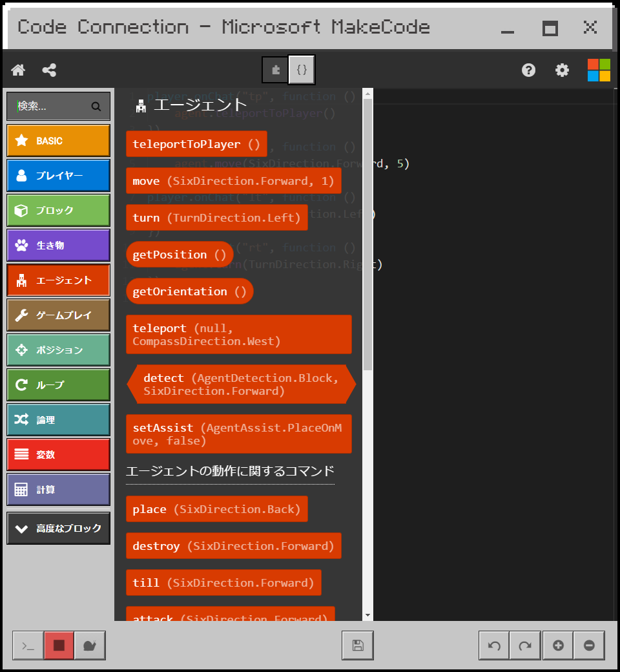Zoom in on the code editor
The width and height of the screenshot is (620, 672).
point(557,646)
